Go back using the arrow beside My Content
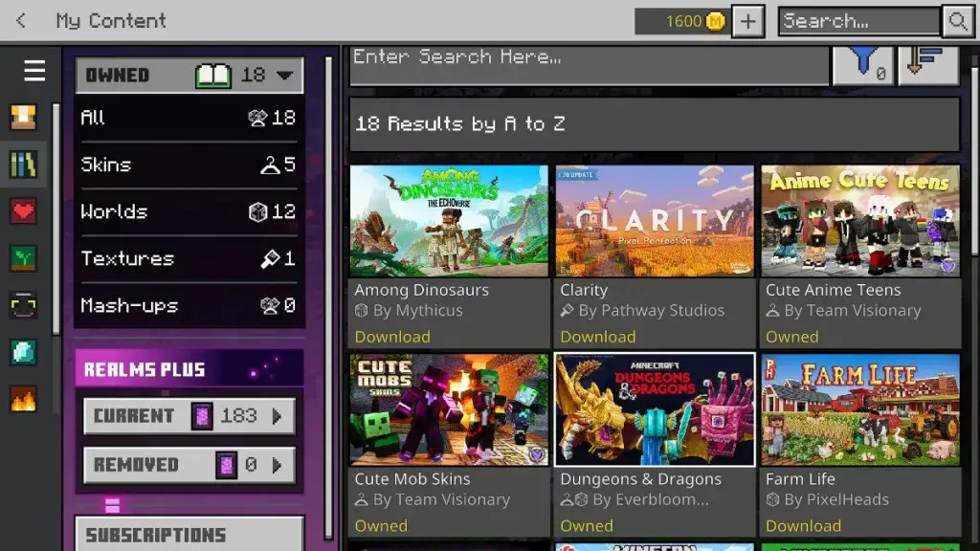Screen dimensions: 980x551 click(21, 21)
